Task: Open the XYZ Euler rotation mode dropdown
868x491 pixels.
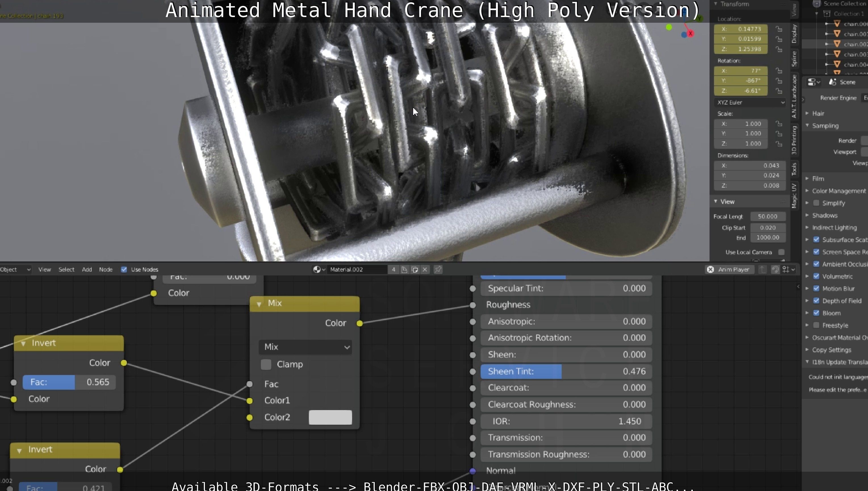Action: coord(750,102)
